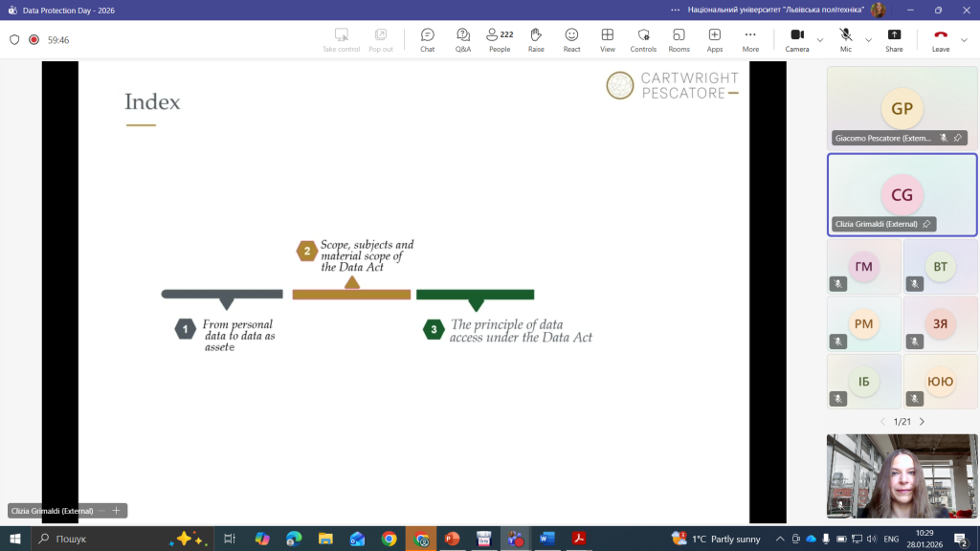Open the View layout menu
The height and width of the screenshot is (551, 980).
pyautogui.click(x=608, y=39)
